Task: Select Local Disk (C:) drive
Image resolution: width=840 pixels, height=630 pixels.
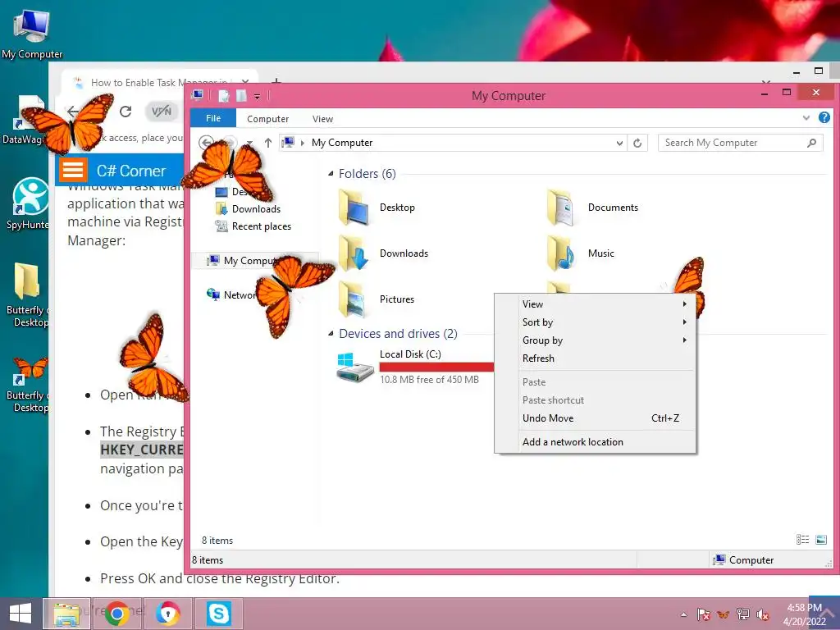Action: [x=410, y=354]
